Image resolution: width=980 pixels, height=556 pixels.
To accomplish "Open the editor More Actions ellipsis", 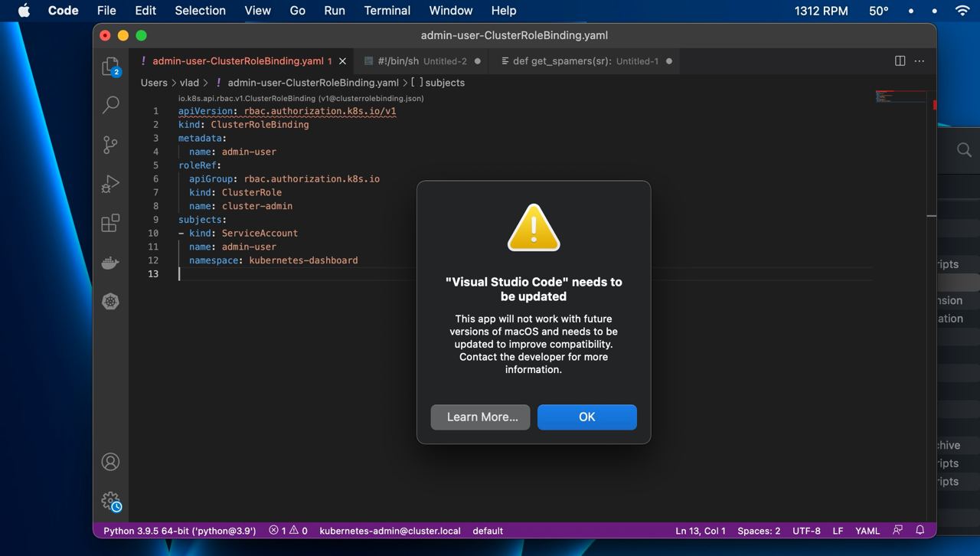I will point(920,61).
